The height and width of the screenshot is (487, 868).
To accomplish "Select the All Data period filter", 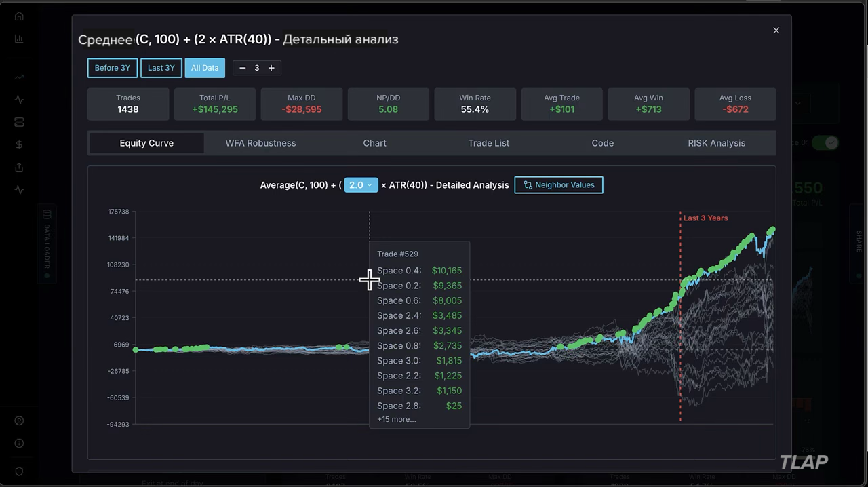I will [x=205, y=68].
